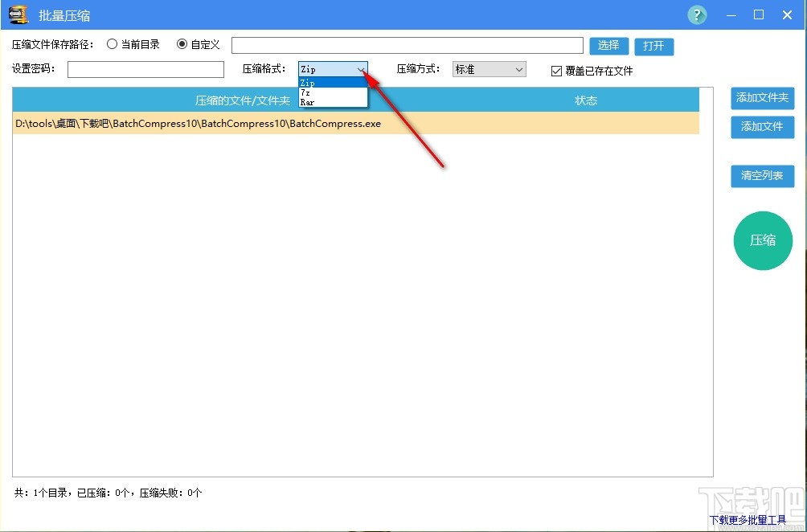The height and width of the screenshot is (532, 807).
Task: Click 添加文件夹 to add a folder
Action: point(762,98)
